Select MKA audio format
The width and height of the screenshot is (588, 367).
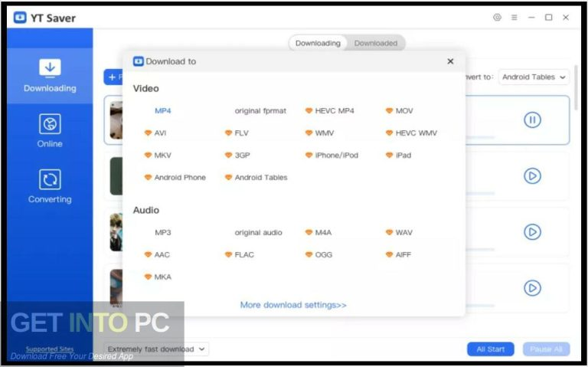[x=158, y=277]
